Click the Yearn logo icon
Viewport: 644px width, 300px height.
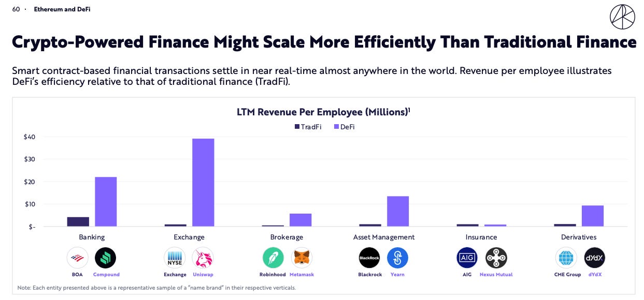(397, 258)
